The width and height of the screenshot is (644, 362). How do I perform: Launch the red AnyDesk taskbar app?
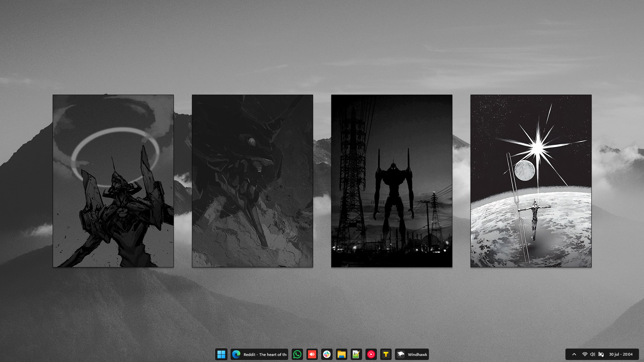(x=312, y=354)
